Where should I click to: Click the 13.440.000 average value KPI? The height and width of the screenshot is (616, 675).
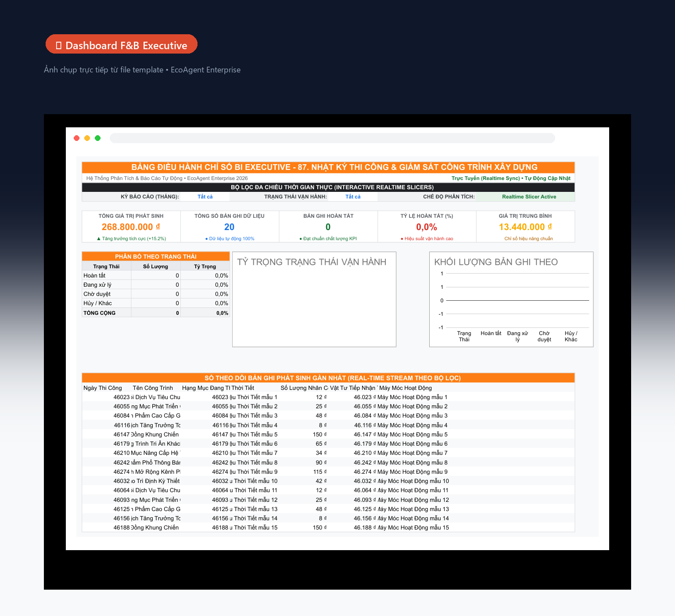(525, 227)
